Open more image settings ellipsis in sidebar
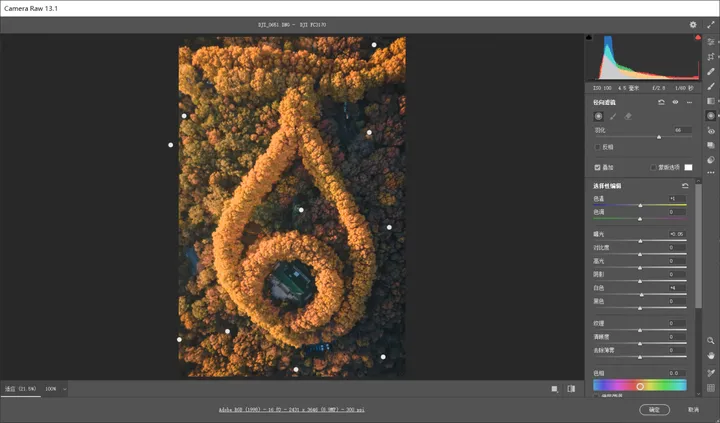 pyautogui.click(x=711, y=173)
